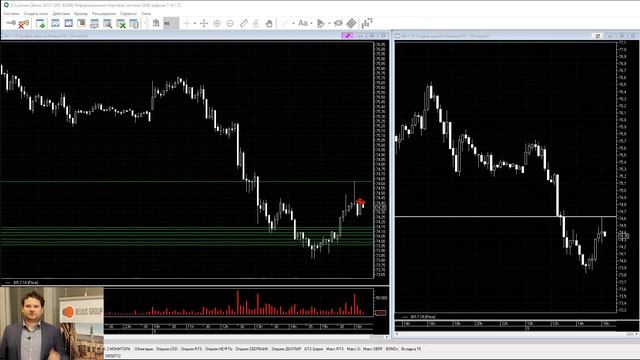Switch to the Облигации tab

(144, 349)
